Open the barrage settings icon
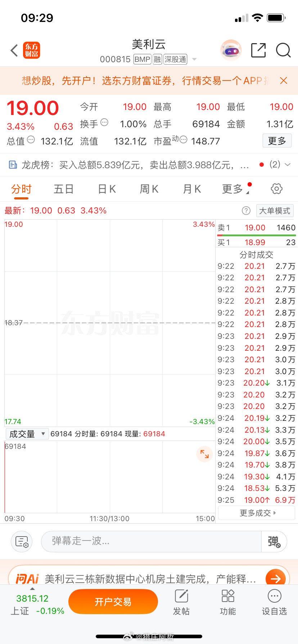Viewport: 298px width, 644px height. 22,542
